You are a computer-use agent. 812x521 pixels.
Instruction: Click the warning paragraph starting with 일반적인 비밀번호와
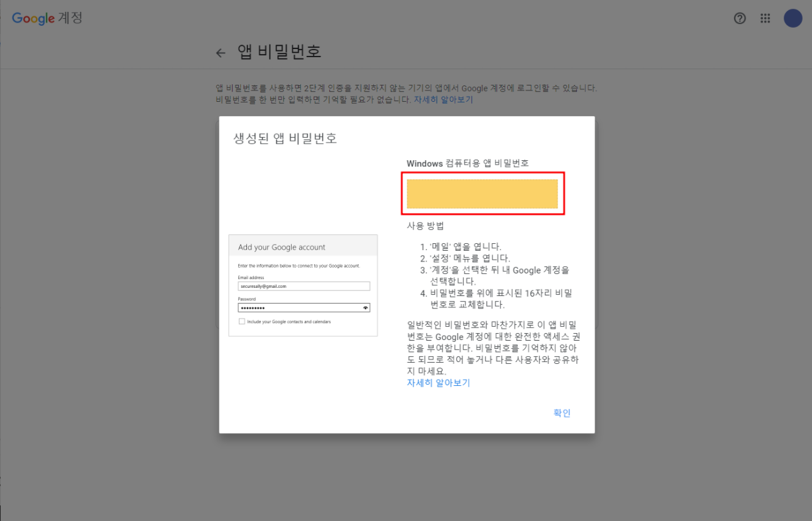point(493,348)
